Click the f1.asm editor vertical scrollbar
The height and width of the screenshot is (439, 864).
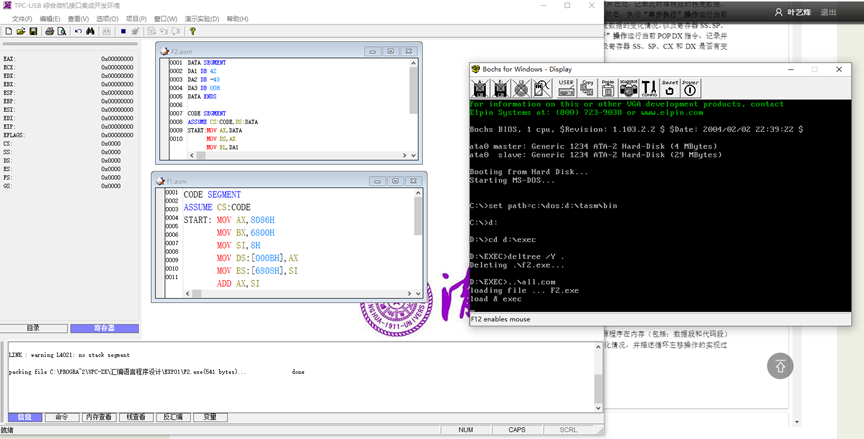[x=418, y=239]
